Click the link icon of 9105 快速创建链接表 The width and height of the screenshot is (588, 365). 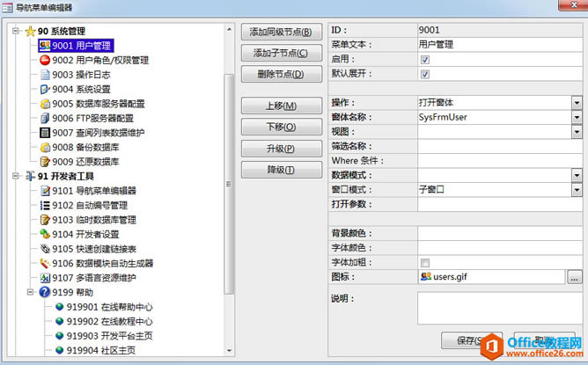point(45,249)
